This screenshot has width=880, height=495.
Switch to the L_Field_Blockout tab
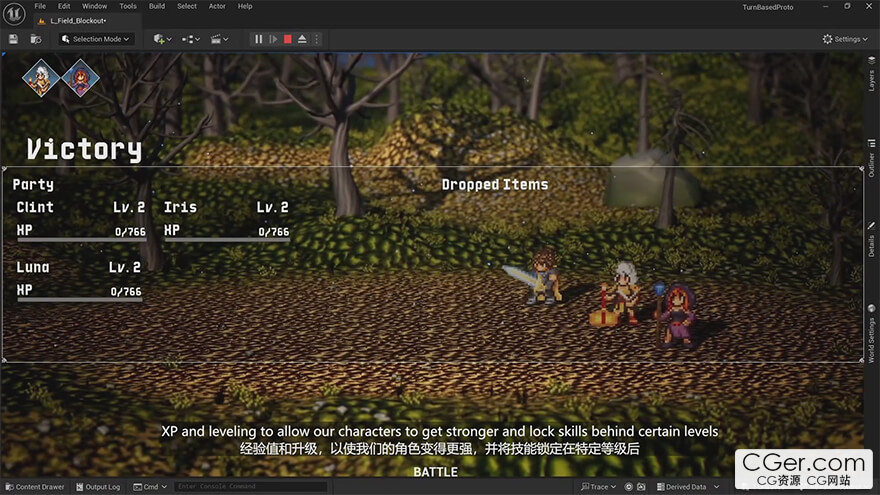(78, 20)
